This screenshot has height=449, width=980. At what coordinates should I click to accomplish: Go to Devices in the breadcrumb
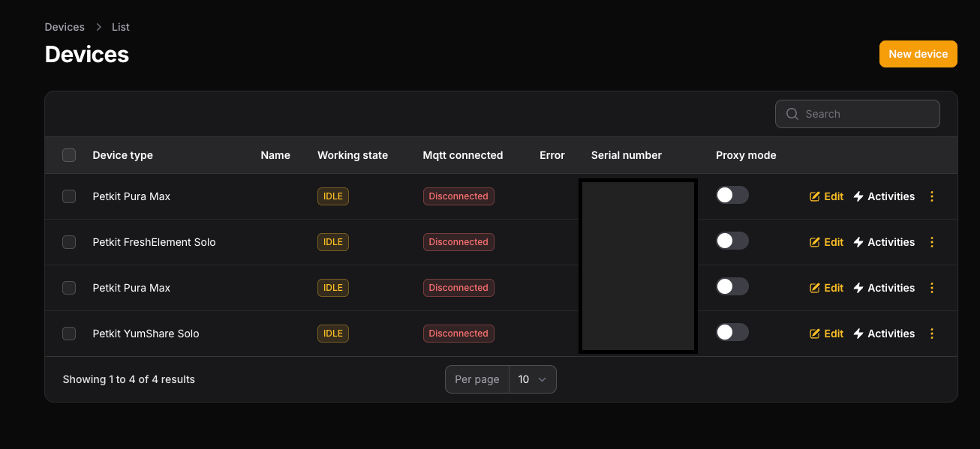coord(65,27)
